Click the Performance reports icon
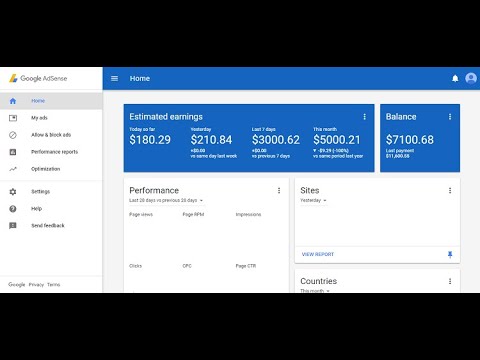 coord(13,152)
